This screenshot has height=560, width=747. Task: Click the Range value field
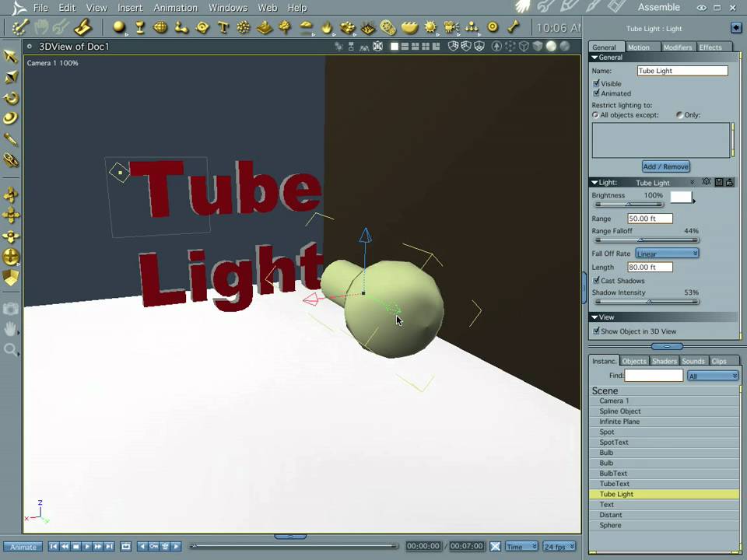tap(650, 219)
